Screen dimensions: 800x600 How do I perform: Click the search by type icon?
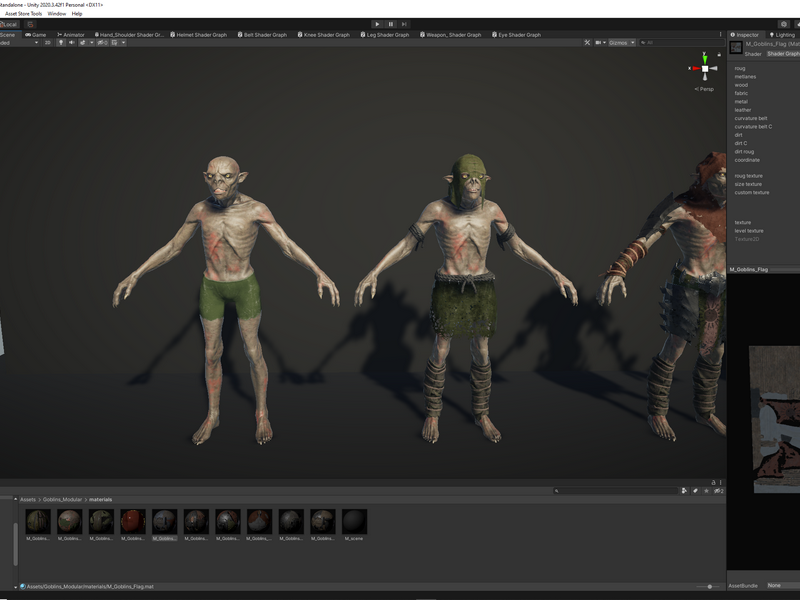pyautogui.click(x=684, y=491)
